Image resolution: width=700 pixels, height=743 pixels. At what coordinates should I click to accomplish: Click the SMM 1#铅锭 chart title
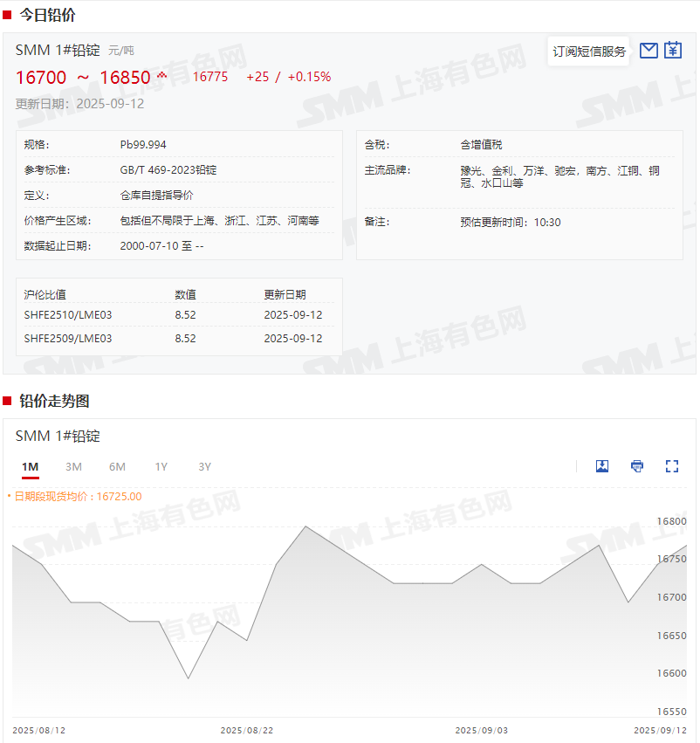(58, 436)
